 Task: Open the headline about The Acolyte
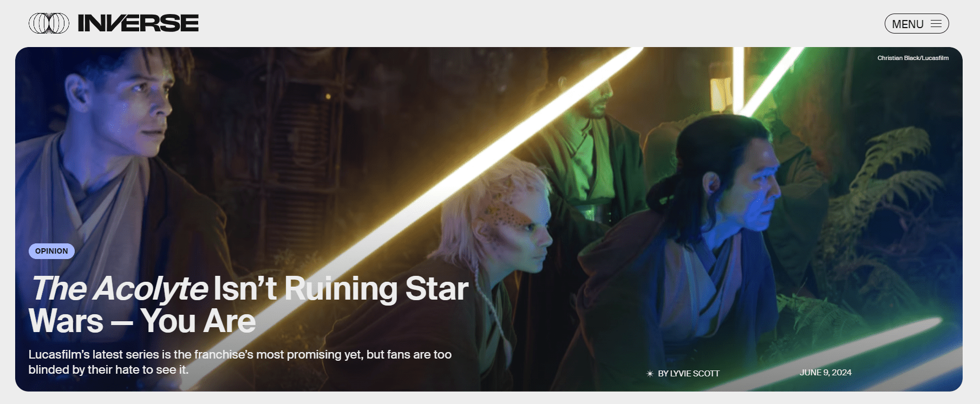[x=249, y=304]
